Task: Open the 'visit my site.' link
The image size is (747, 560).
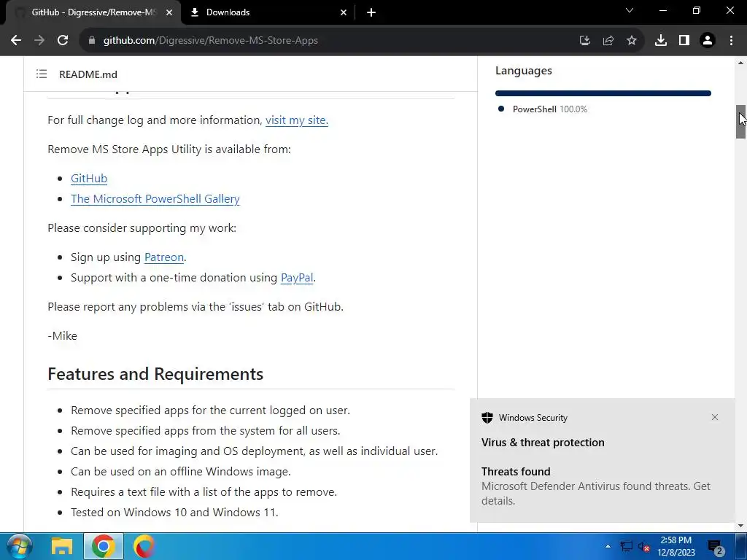Action: pos(297,120)
